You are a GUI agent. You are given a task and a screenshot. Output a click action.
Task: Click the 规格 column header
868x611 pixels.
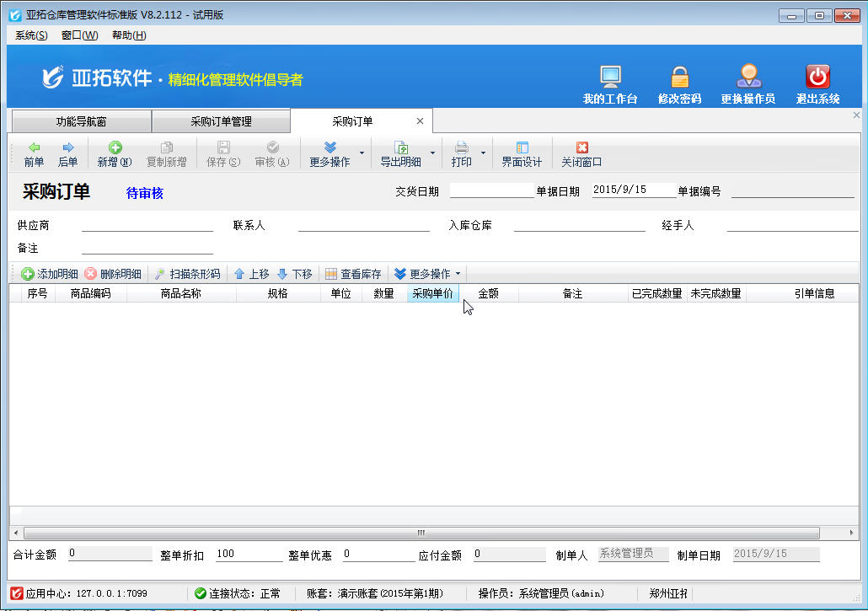click(x=278, y=293)
